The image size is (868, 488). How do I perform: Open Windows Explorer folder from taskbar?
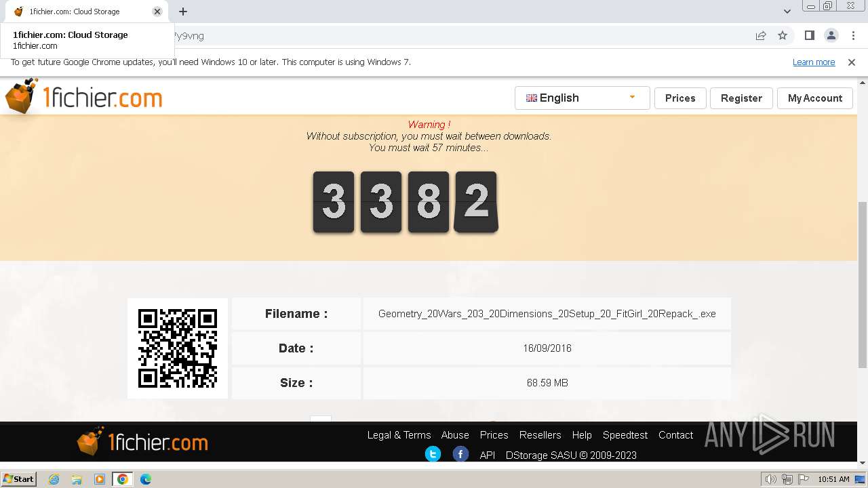(x=77, y=479)
